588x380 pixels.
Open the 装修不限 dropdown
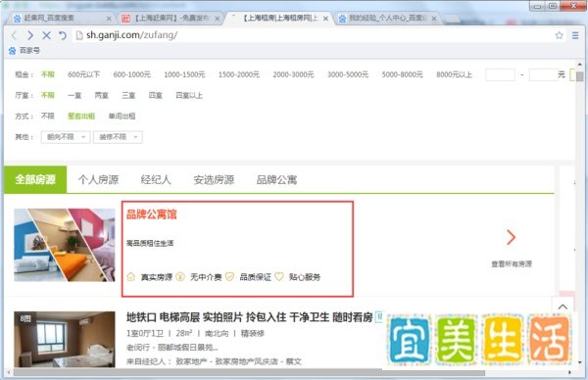coord(118,137)
